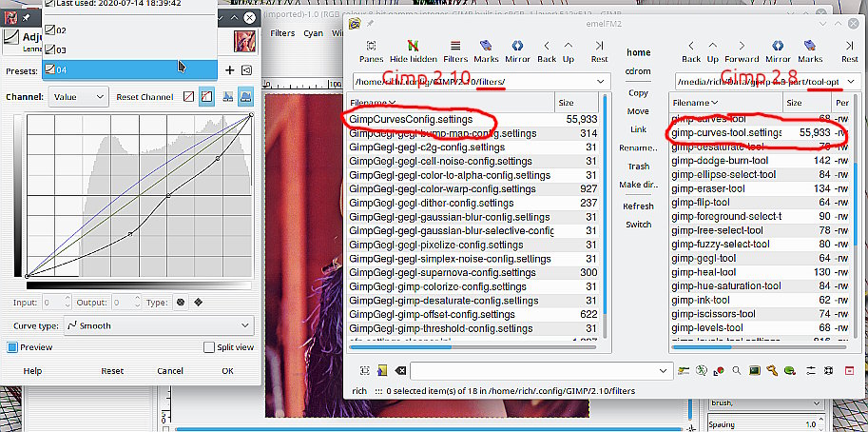The image size is (868, 432).
Task: Choose the highlighted preset 04
Action: pos(129,69)
